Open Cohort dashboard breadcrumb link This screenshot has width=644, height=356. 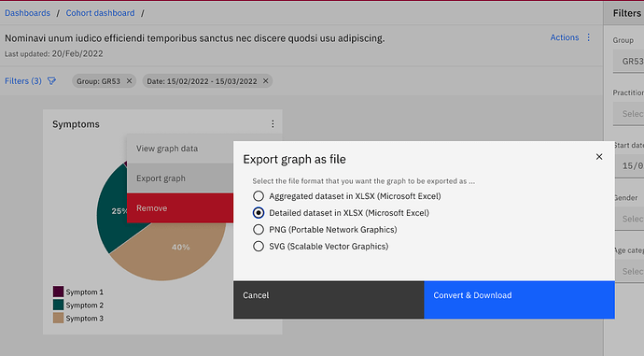[x=100, y=13]
